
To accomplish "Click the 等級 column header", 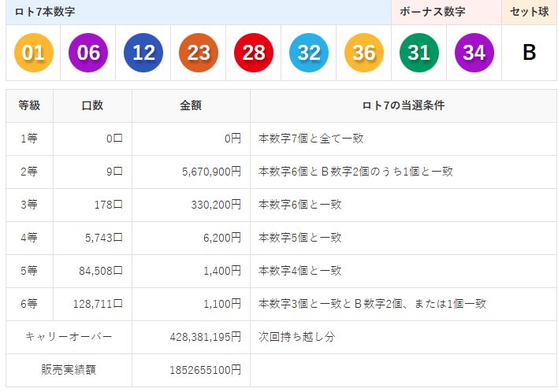I will 29,105.
